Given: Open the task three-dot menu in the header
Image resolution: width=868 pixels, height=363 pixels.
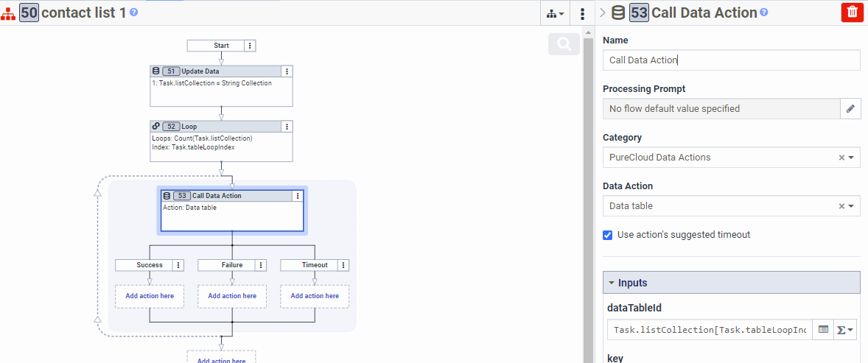Looking at the screenshot, I should click(x=582, y=13).
